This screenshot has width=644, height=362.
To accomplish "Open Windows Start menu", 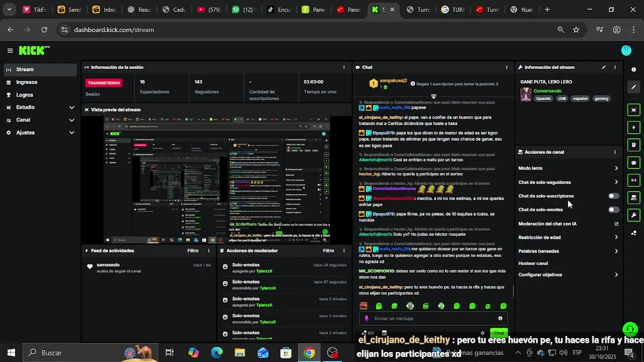I will (11, 352).
